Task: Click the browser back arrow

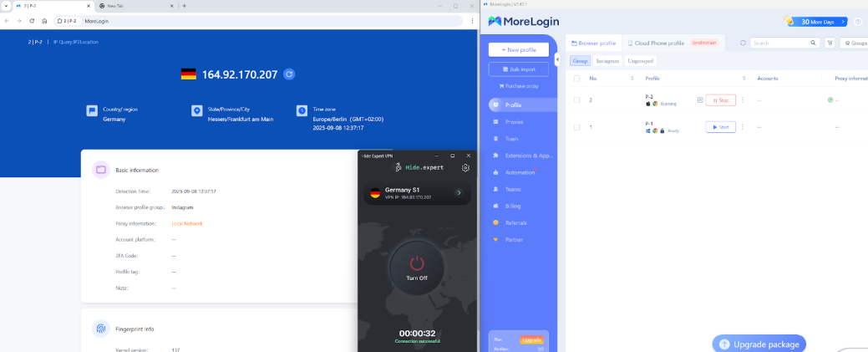Action: [x=6, y=21]
